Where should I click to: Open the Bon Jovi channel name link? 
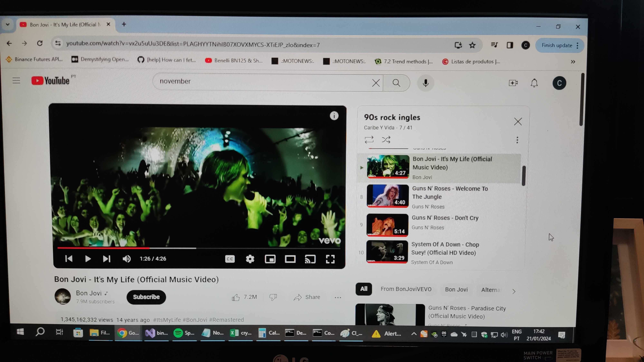(89, 293)
